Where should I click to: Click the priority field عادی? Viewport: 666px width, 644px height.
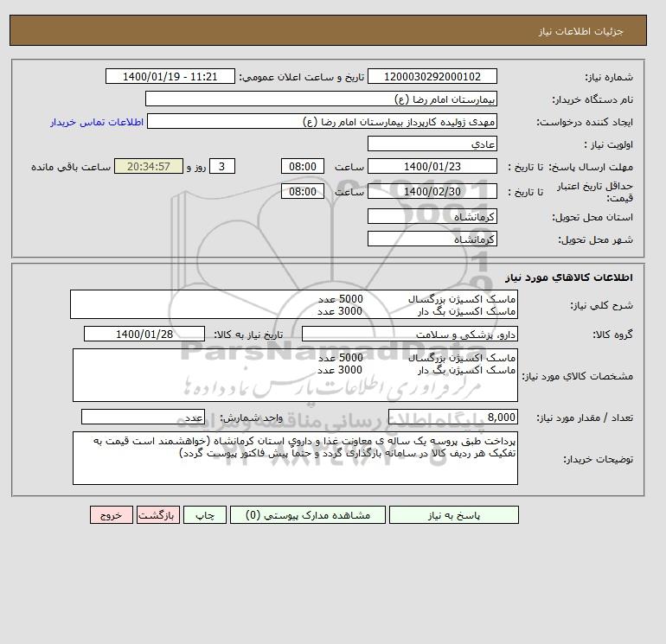click(x=432, y=143)
